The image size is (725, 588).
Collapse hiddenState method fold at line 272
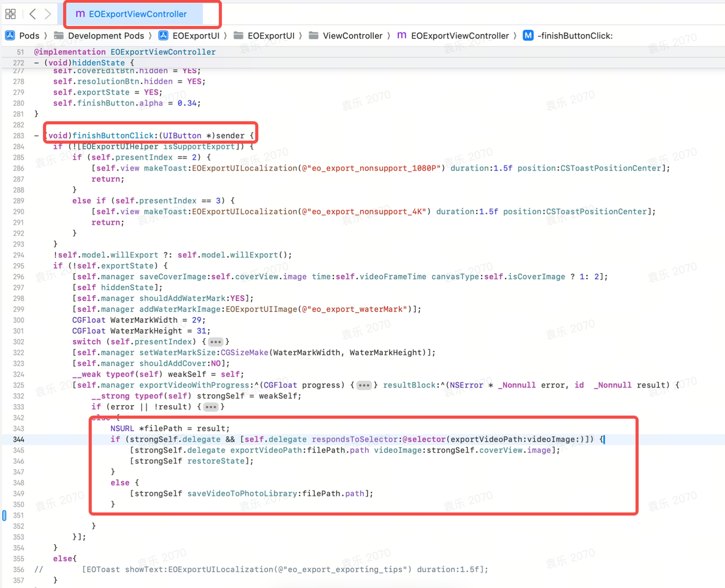36,63
